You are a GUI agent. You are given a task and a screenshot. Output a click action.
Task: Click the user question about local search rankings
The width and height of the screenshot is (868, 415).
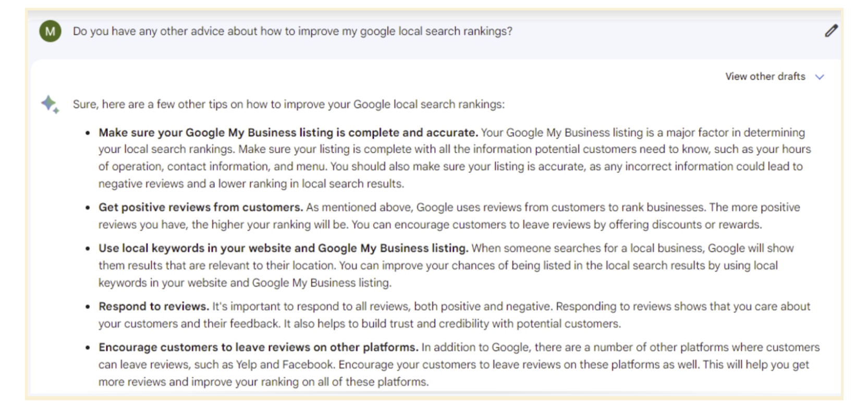pos(292,31)
